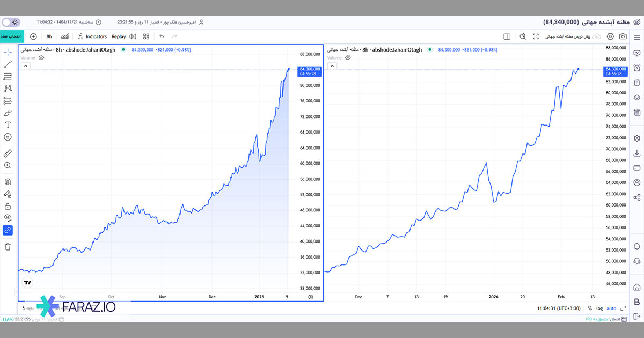Open the chart style selector

click(x=65, y=36)
